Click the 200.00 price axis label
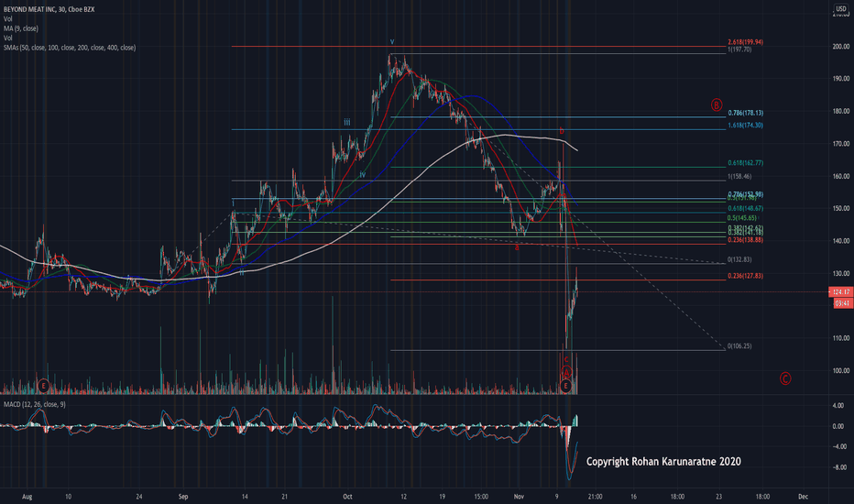 point(841,47)
